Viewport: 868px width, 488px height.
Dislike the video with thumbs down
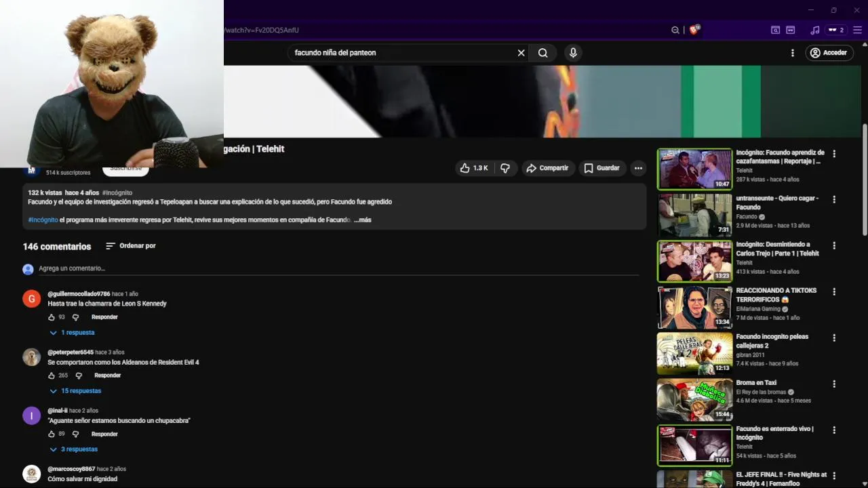pyautogui.click(x=505, y=168)
